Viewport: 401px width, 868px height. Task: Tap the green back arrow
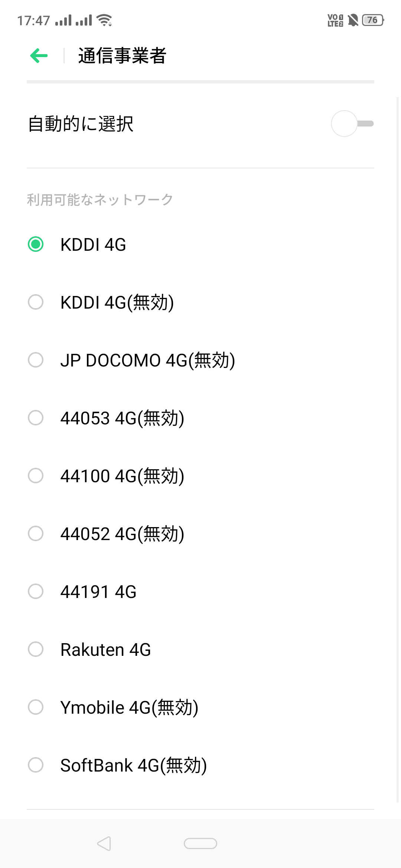pyautogui.click(x=39, y=56)
